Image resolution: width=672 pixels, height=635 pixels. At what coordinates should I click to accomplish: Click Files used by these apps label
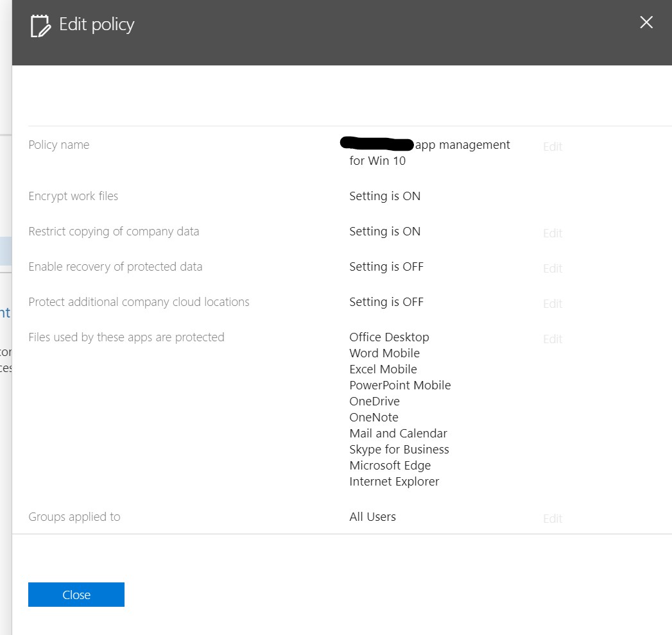tap(126, 337)
